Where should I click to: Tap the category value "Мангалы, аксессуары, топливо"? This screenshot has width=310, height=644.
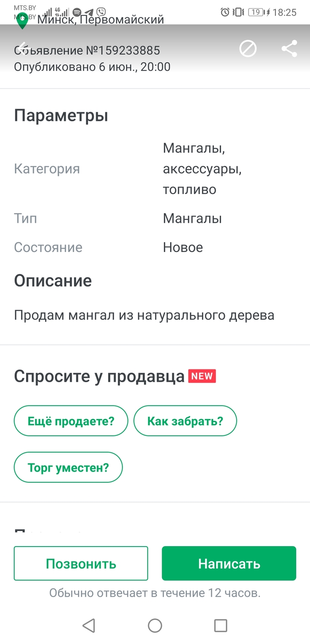[202, 168]
